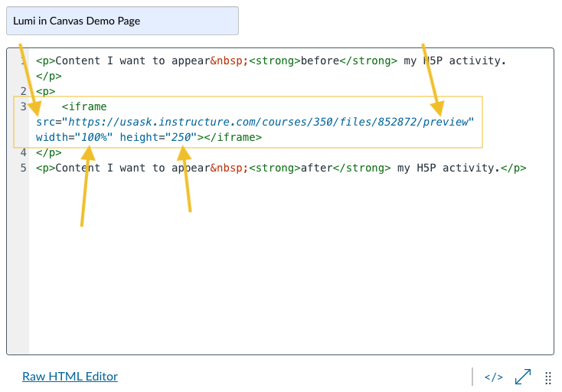Click the closing </iframe> tag
Screen dimensions: 562x392
[233, 137]
